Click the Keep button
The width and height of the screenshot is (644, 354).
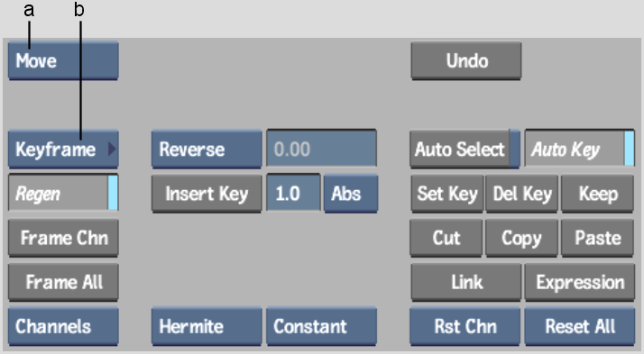tap(598, 194)
